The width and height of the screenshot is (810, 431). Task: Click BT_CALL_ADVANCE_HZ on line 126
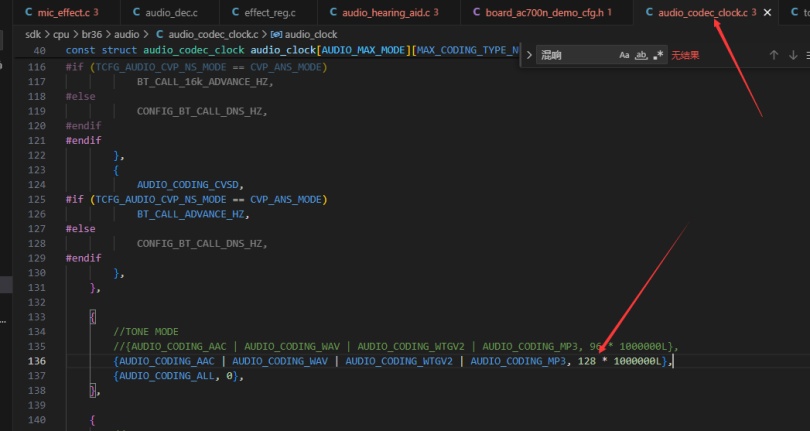pyautogui.click(x=190, y=214)
